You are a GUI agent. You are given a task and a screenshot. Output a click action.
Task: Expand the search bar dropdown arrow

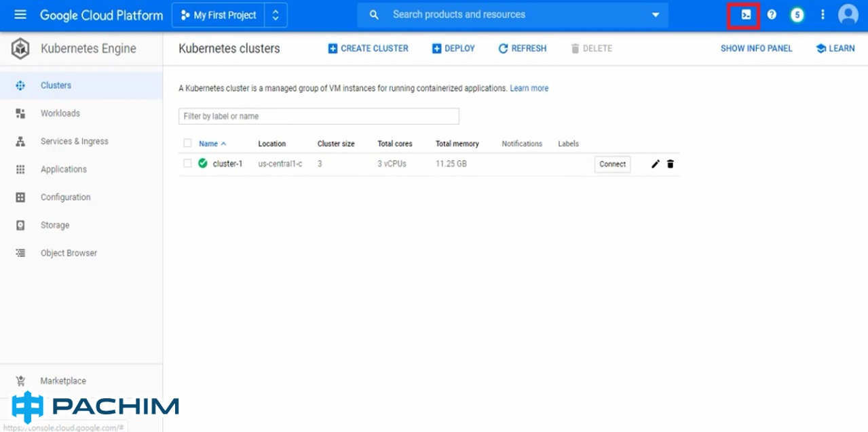coord(656,15)
